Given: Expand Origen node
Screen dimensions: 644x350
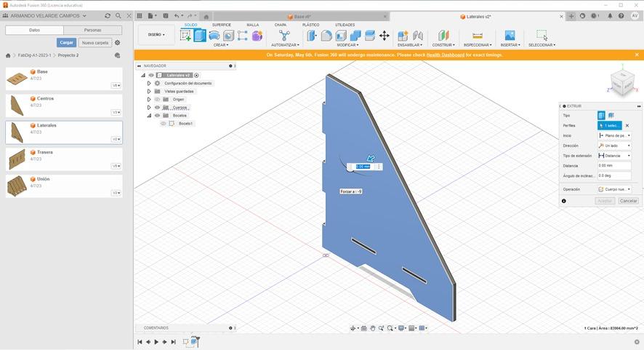Looking at the screenshot, I should pyautogui.click(x=149, y=100).
